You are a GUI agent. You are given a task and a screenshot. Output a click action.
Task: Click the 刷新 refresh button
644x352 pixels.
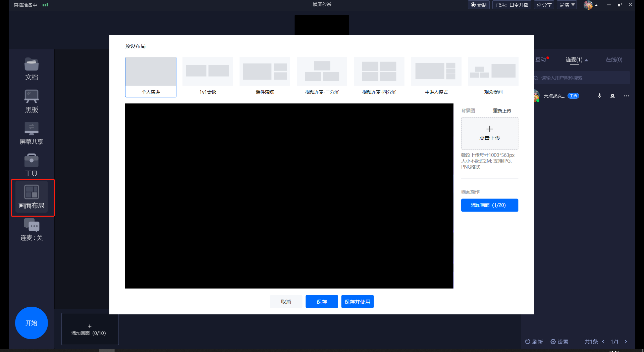[534, 342]
